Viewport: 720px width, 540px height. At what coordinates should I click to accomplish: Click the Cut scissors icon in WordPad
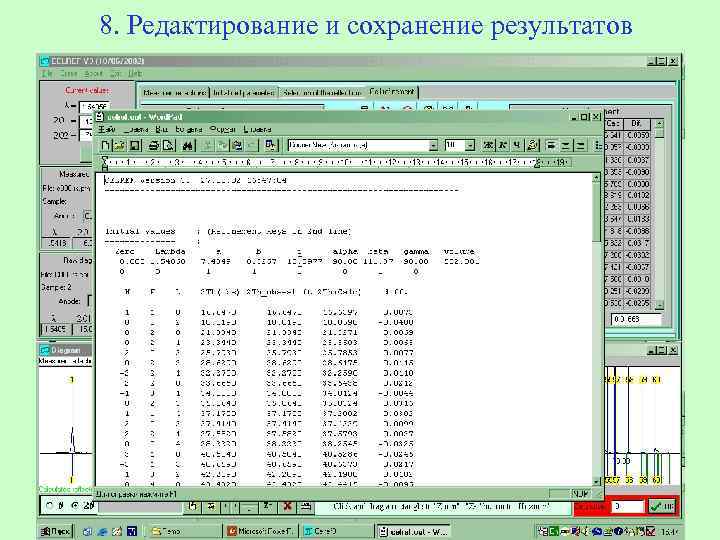coord(208,146)
